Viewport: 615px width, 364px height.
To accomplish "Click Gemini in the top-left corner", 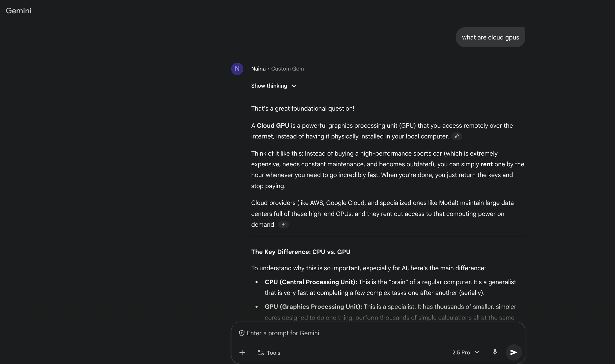I will pyautogui.click(x=18, y=11).
